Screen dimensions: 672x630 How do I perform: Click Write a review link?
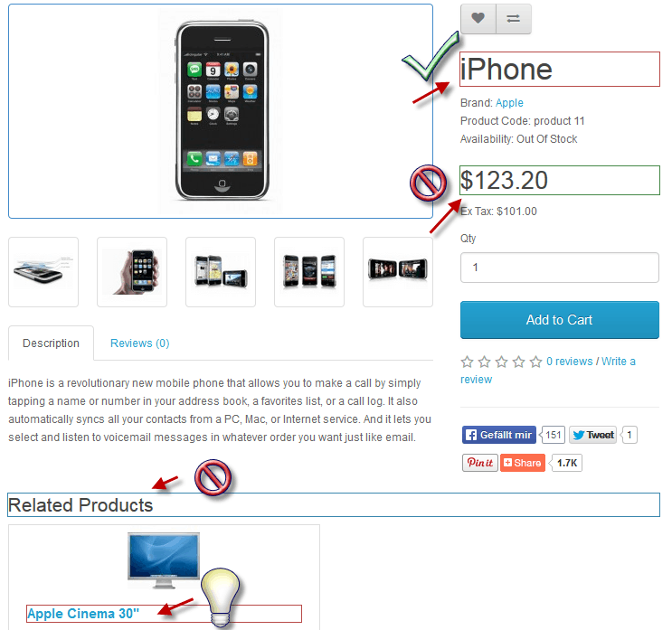pyautogui.click(x=548, y=371)
